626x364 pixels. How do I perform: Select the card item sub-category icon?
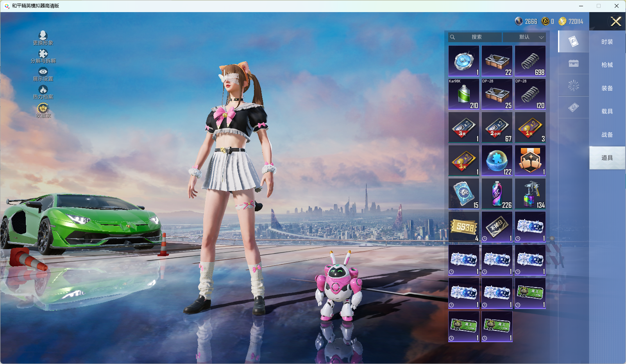coord(573,41)
